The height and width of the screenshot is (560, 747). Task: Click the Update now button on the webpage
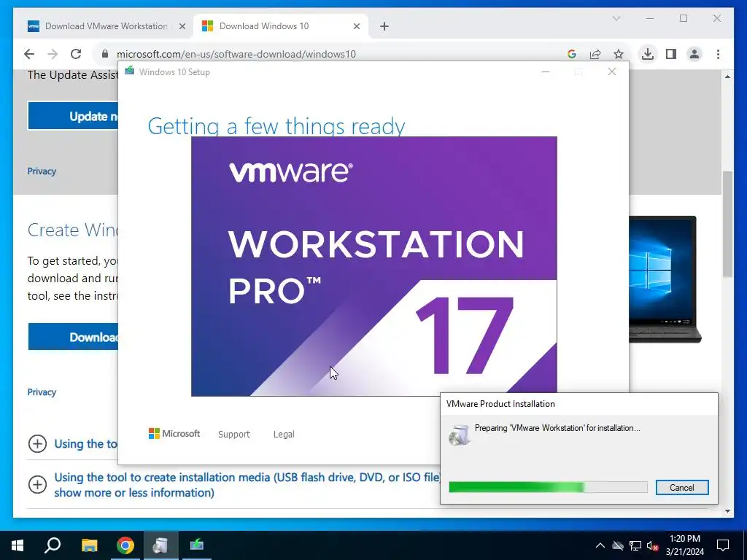tap(73, 116)
